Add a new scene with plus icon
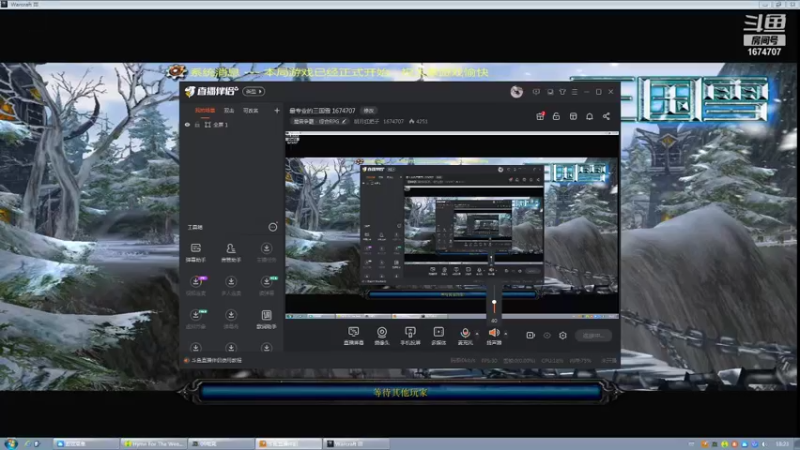 coord(277,110)
